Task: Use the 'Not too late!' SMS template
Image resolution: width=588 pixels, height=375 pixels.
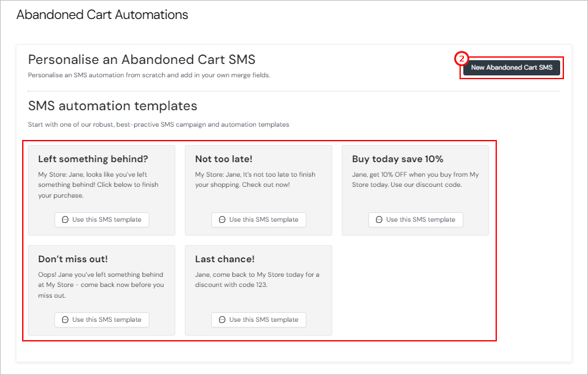Action: coord(259,220)
